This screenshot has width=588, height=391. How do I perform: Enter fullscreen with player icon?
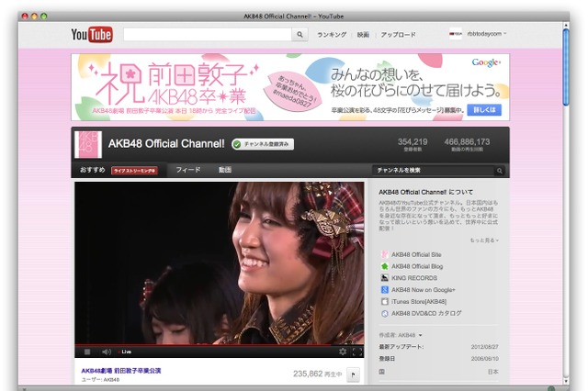click(x=357, y=352)
